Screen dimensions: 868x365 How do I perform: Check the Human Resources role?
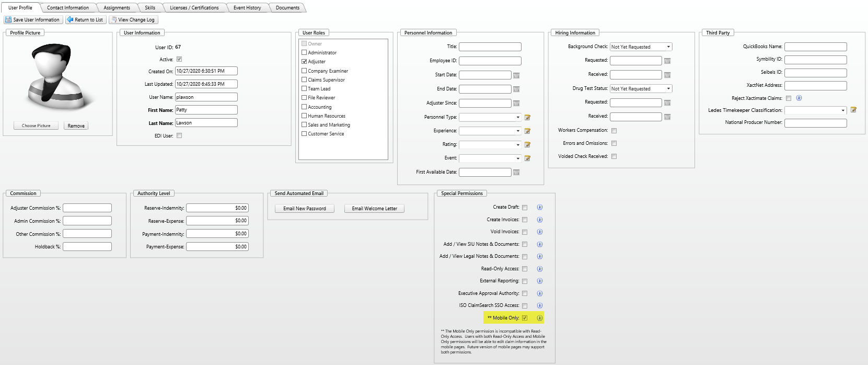[304, 116]
